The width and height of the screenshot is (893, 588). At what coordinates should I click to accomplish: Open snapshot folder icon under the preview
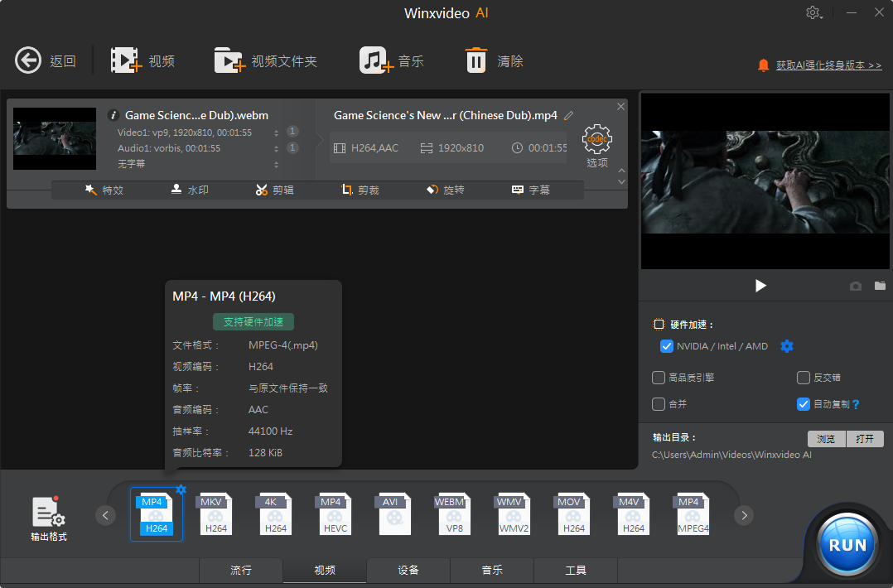tap(880, 285)
